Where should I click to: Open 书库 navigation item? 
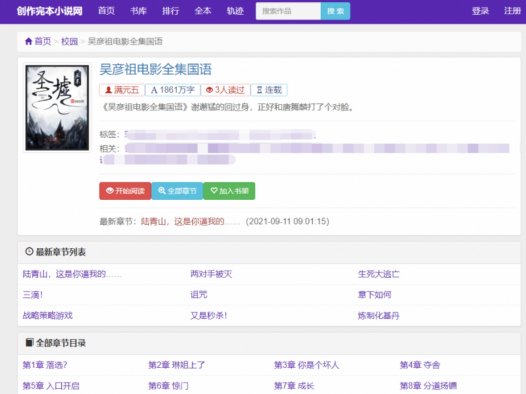coord(138,11)
